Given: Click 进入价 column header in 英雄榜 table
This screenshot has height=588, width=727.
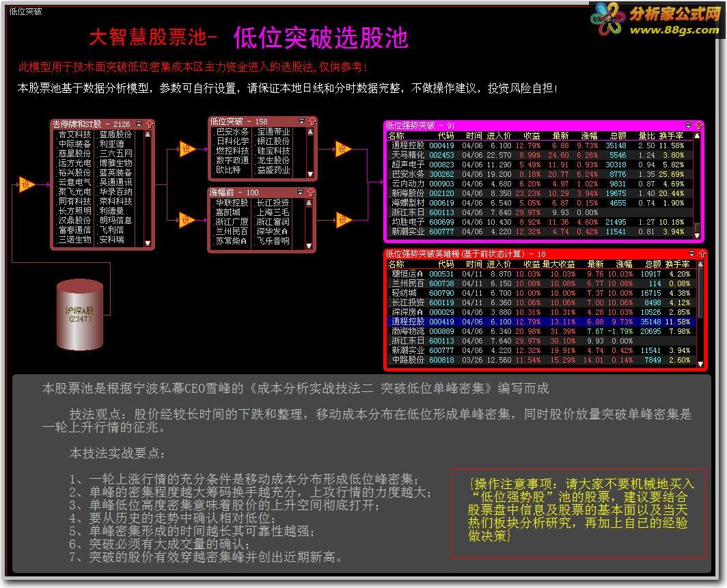Looking at the screenshot, I should pos(499,264).
